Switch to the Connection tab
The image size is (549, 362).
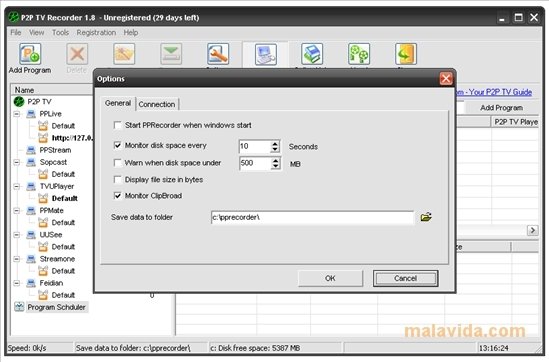[x=157, y=104]
